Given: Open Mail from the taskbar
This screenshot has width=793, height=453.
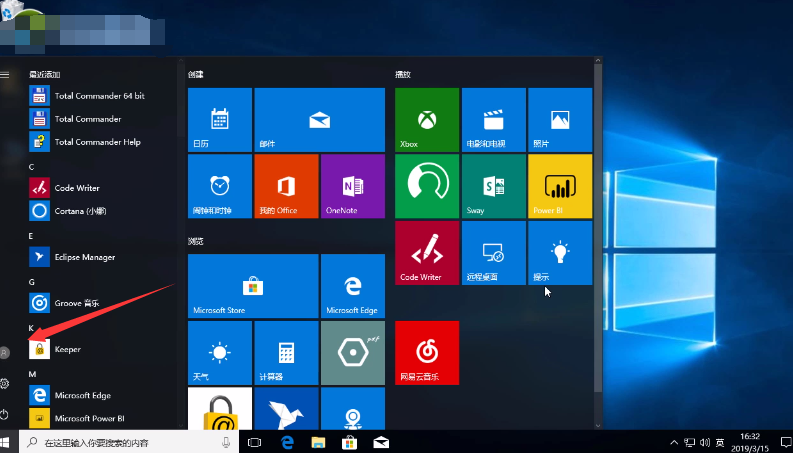Looking at the screenshot, I should [381, 442].
